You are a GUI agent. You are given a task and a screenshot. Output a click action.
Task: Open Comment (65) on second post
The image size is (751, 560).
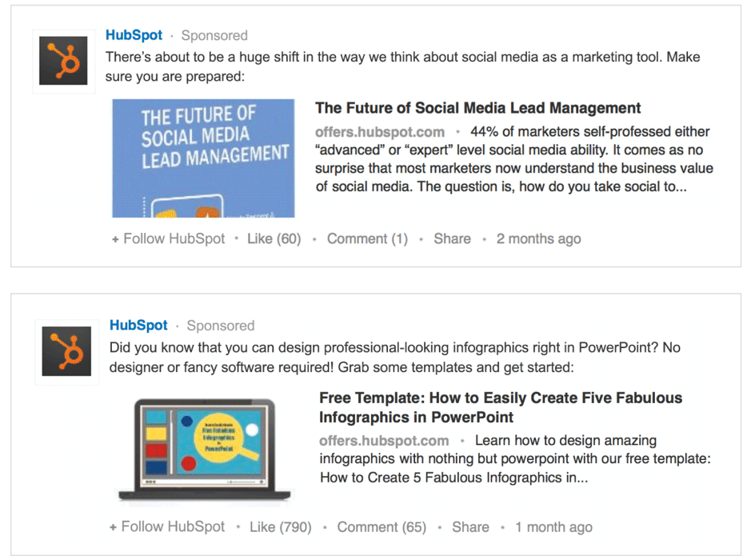(381, 526)
